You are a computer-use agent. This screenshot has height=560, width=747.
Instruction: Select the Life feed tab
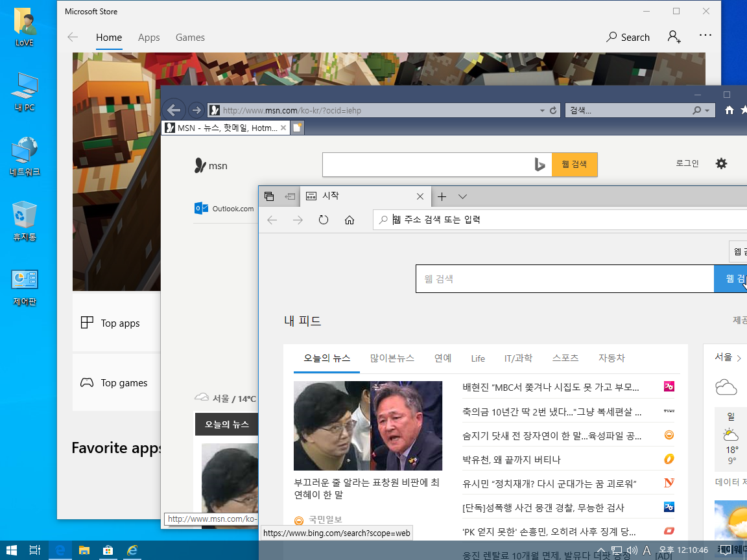click(478, 358)
